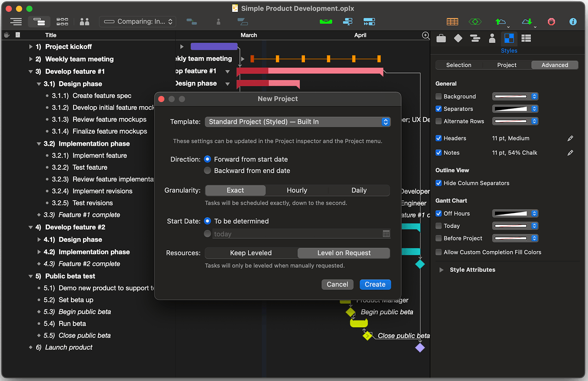Open the Milestone diamond inspector tab
This screenshot has width=588, height=381.
pyautogui.click(x=458, y=39)
